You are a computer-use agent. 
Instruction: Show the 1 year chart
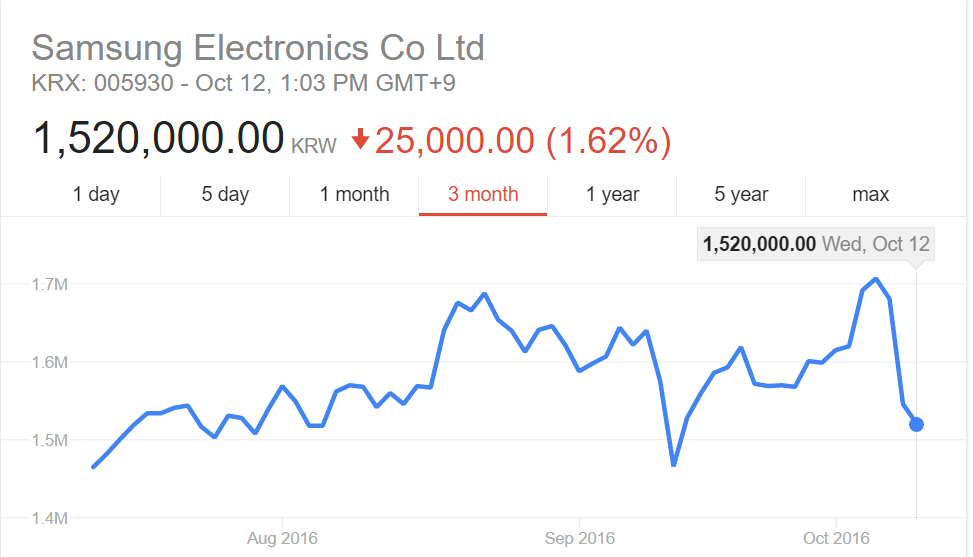612,194
